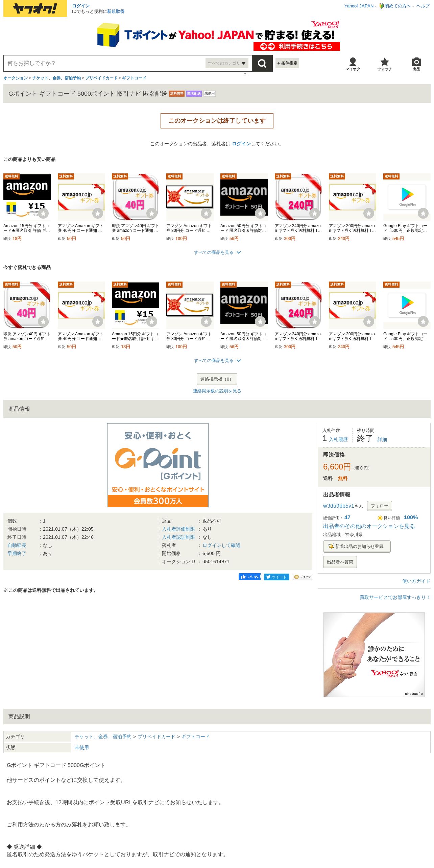Star the 即決 アマゾン40円 item in buy-now row

pos(43,321)
